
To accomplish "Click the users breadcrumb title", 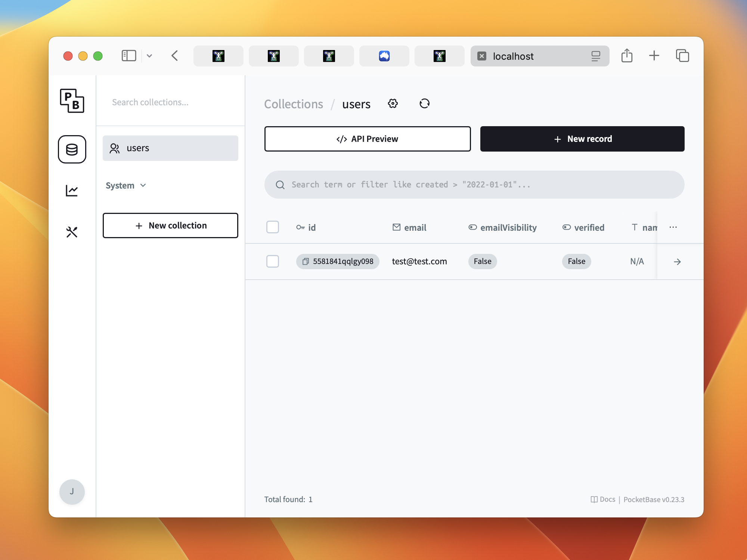I will pos(356,104).
